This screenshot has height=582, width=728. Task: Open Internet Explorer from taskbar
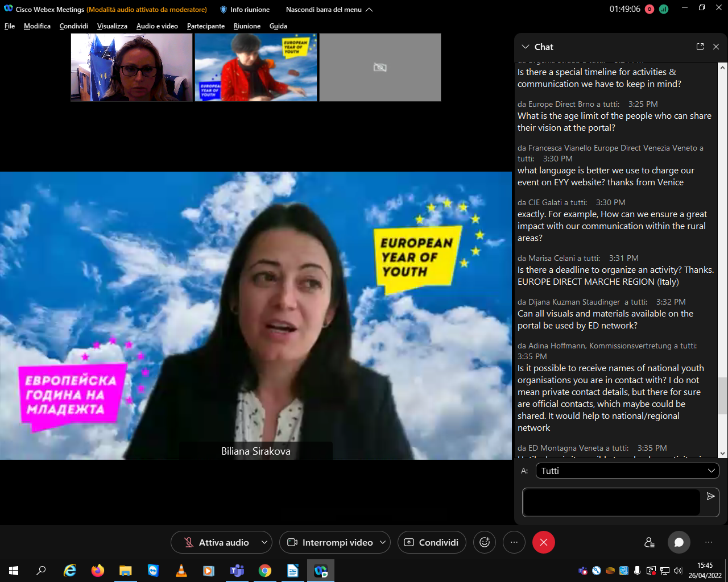pyautogui.click(x=70, y=571)
